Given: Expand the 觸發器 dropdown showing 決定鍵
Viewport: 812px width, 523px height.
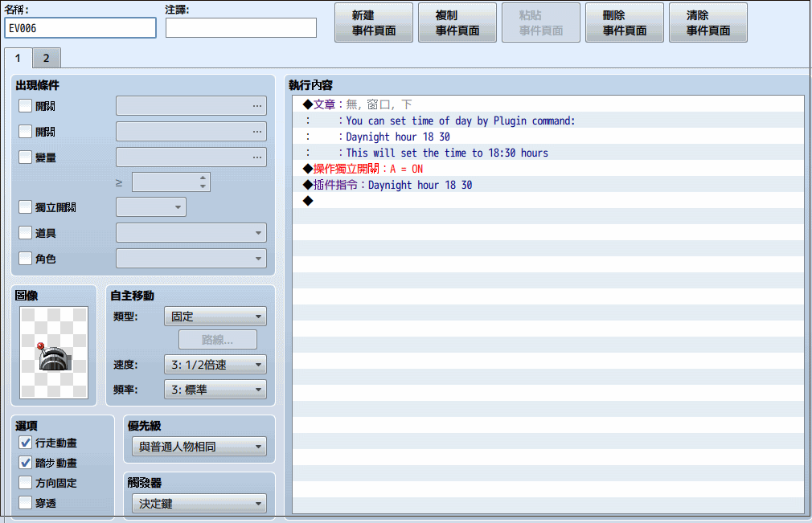Looking at the screenshot, I should coord(199,504).
